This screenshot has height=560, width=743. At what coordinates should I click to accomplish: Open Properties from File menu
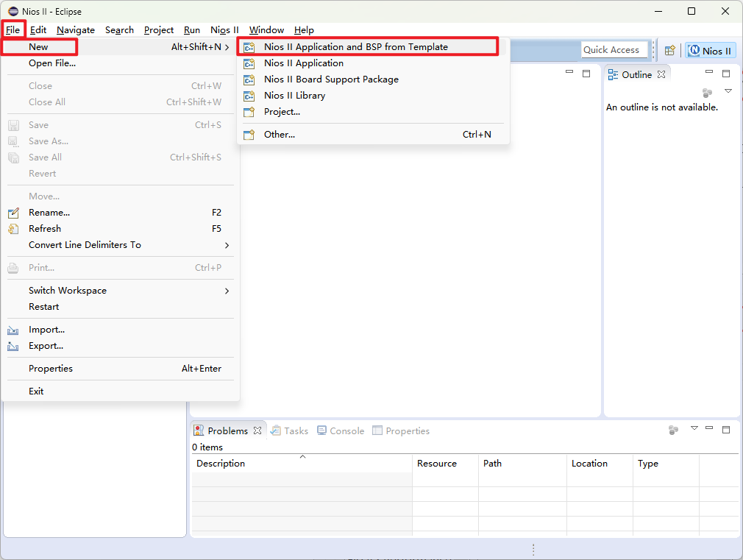pos(121,368)
